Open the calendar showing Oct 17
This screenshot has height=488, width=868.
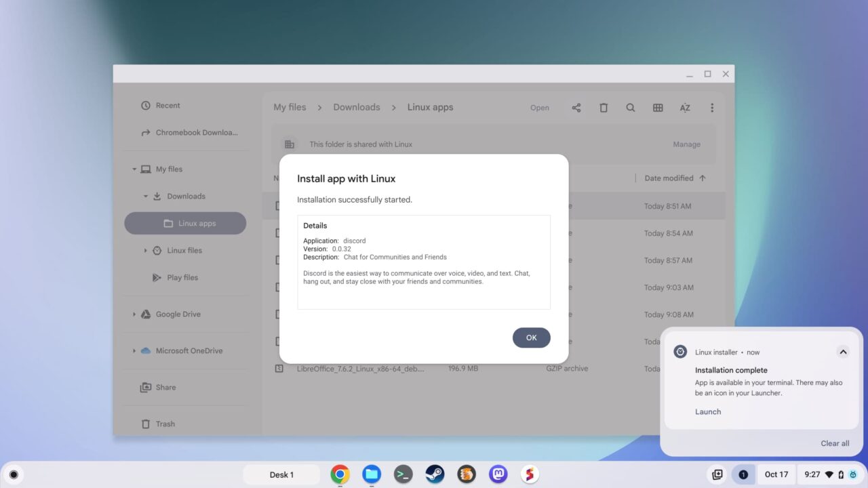(x=776, y=474)
